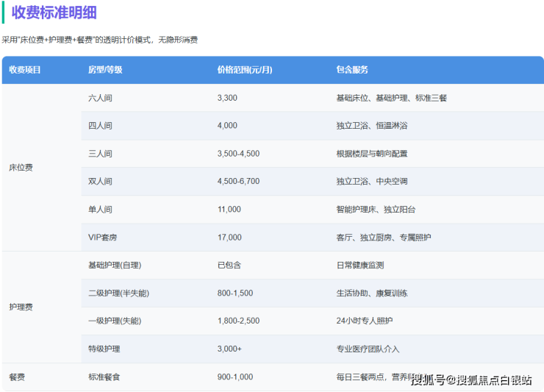Screen dimensions: 544x392
Task: Click the 搜狐号@搜狐焦点白银站 watermark
Action: 471,380
